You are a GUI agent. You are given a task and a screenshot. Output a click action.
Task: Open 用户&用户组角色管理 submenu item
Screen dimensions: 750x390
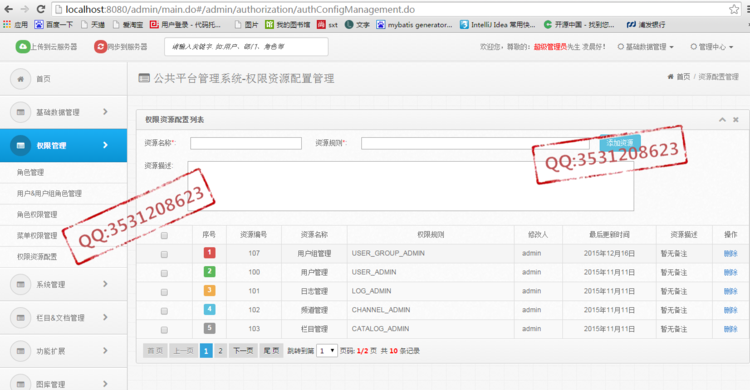pyautogui.click(x=49, y=193)
